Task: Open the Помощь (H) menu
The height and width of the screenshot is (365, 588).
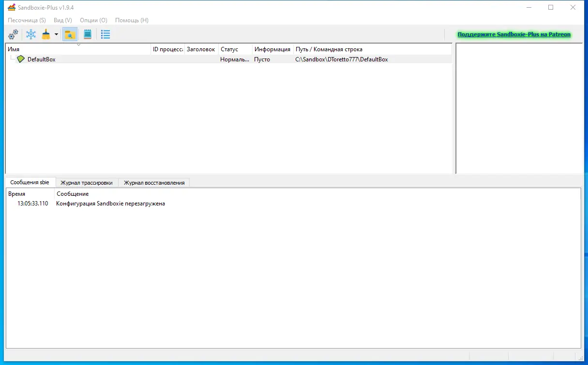Action: [x=132, y=20]
